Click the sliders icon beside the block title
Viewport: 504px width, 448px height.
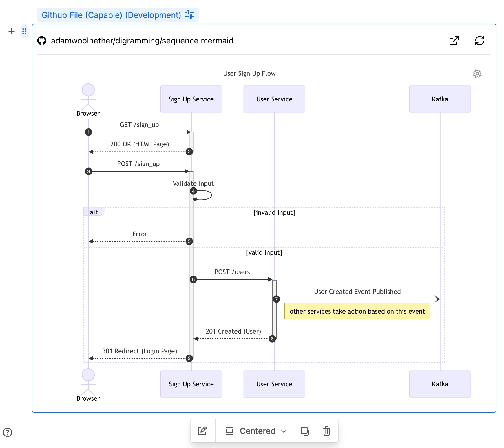click(x=189, y=15)
